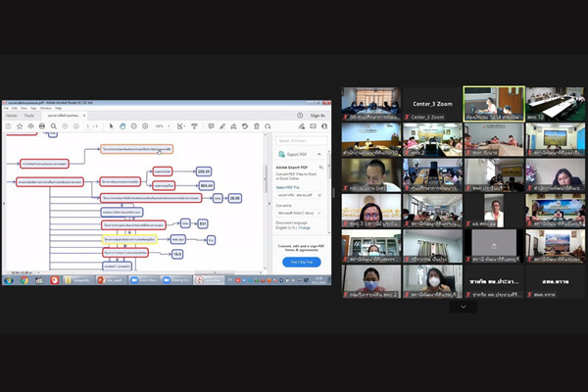
Task: Click the Export PDF tool icon
Action: (x=281, y=154)
